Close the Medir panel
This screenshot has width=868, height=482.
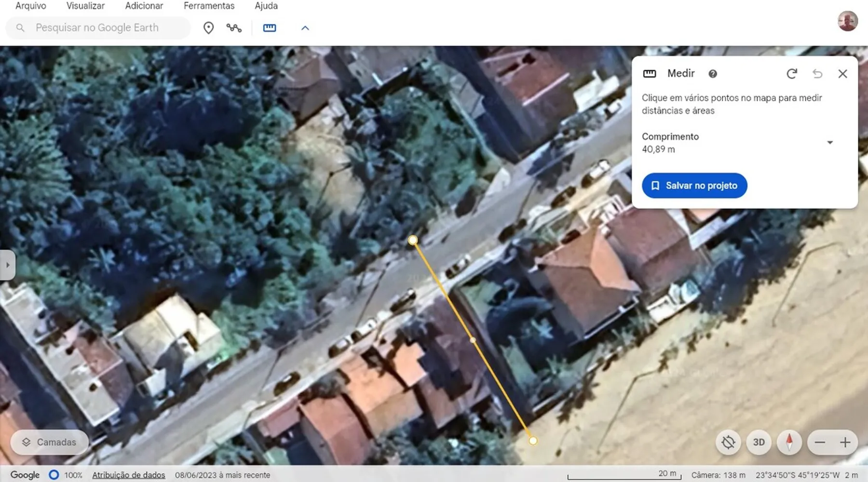[842, 74]
